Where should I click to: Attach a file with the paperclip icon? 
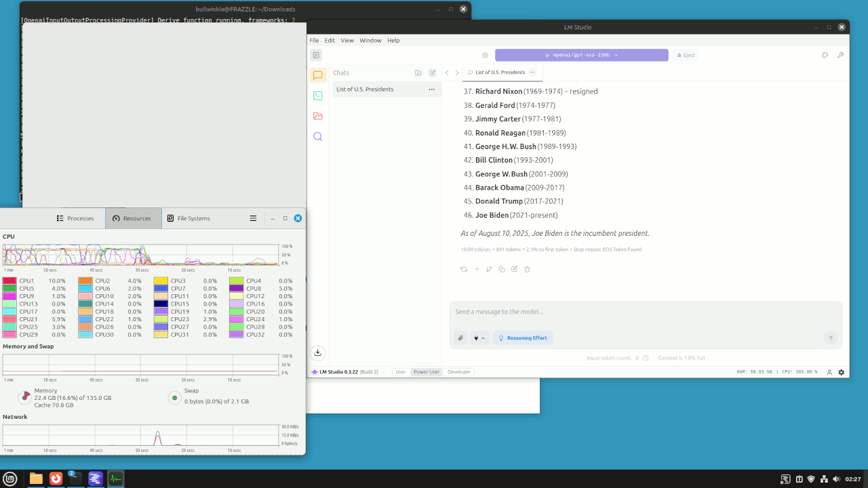coord(460,338)
